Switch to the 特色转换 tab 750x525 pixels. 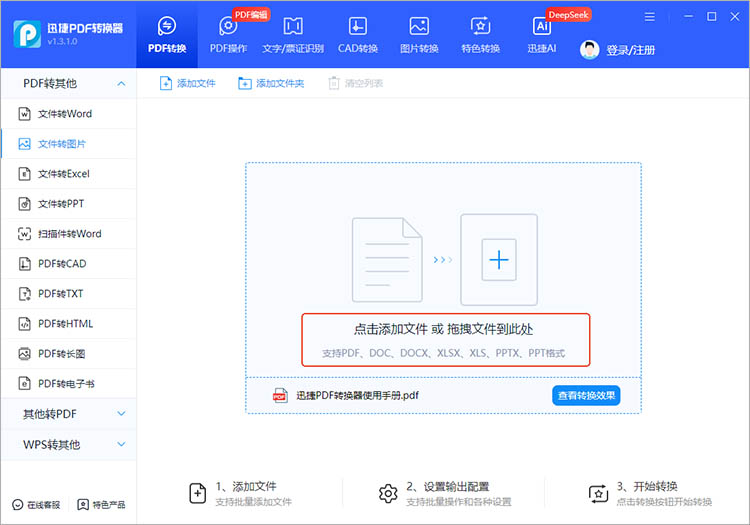[x=480, y=34]
